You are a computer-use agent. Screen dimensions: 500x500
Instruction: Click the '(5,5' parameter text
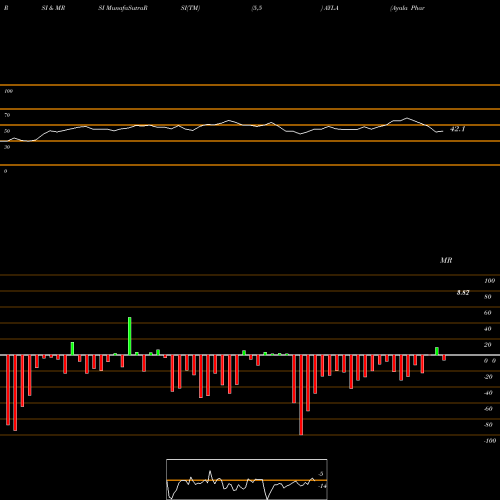(x=257, y=8)
